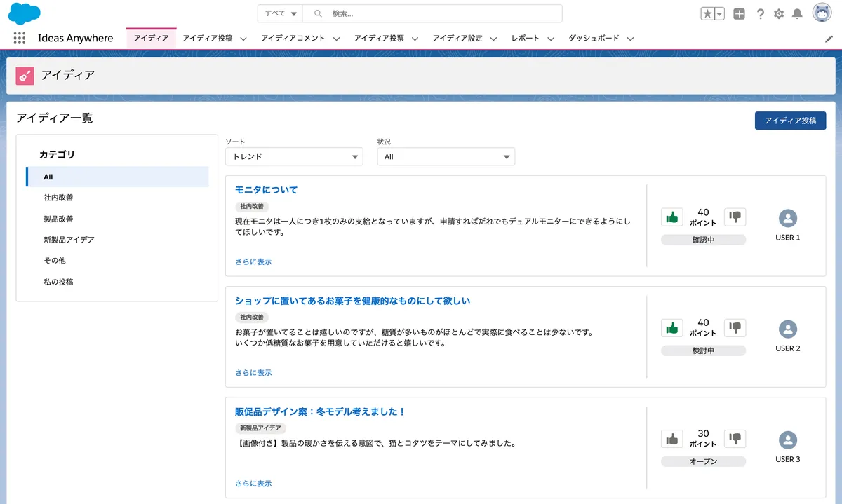Screen dimensions: 842x504
Task: Click the 確認中 status badge
Action: (703, 240)
